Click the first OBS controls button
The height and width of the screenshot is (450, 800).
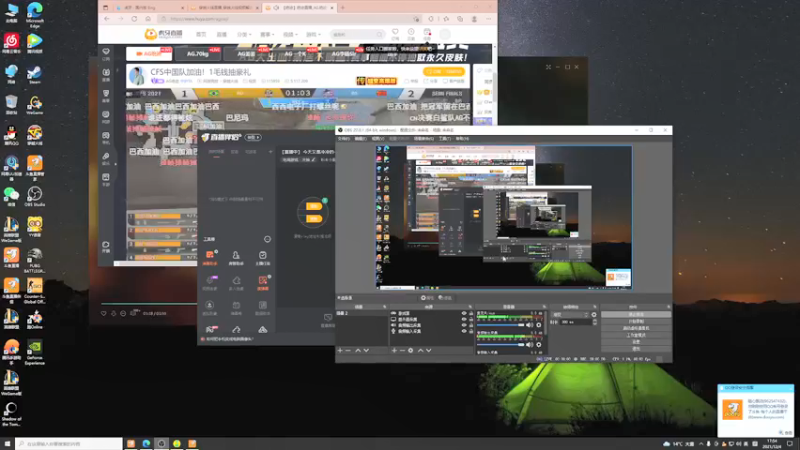636,314
